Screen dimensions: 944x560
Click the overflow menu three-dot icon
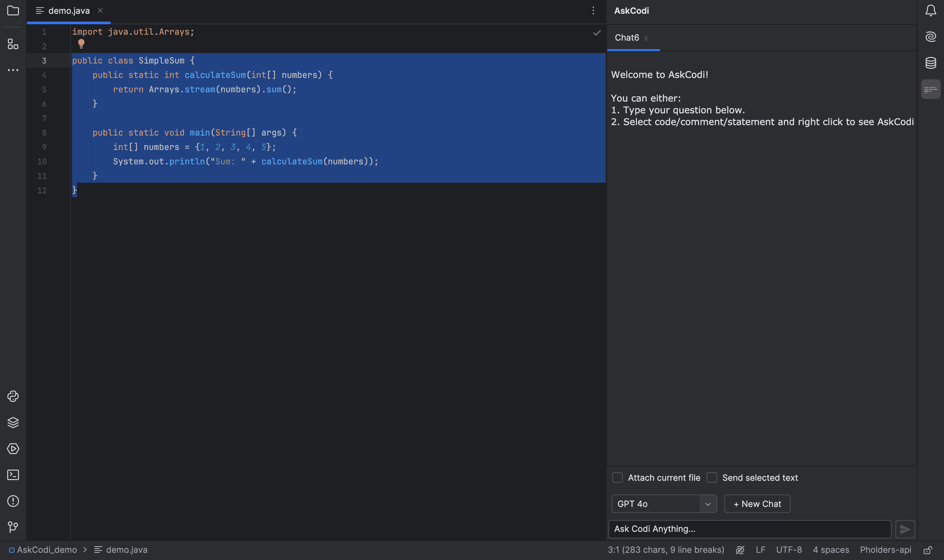click(593, 11)
